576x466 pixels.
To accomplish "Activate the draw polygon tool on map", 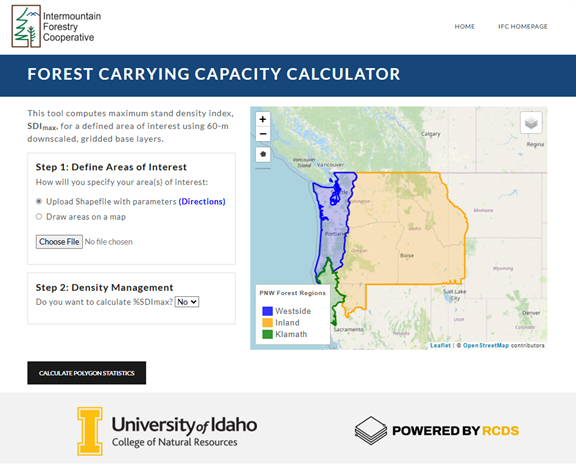I will tap(263, 154).
